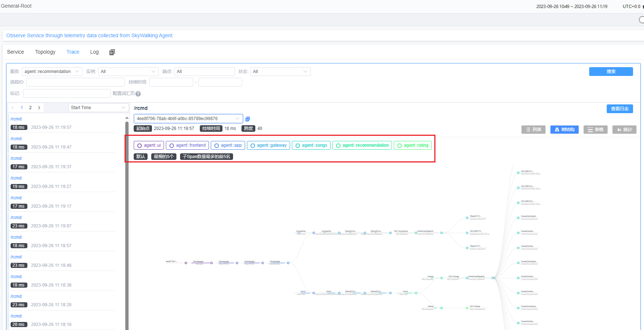Open the 统计 statistics view icon
Screen dimensions: 644x330
point(624,129)
